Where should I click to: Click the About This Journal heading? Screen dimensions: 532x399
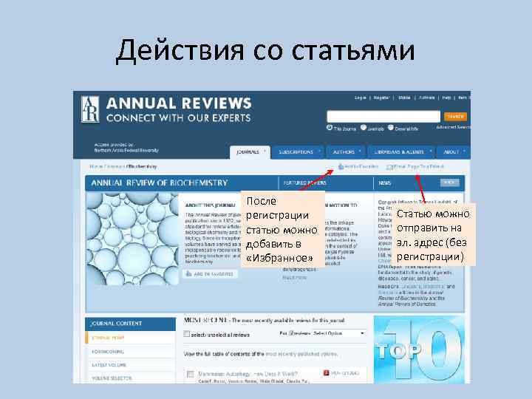point(210,205)
